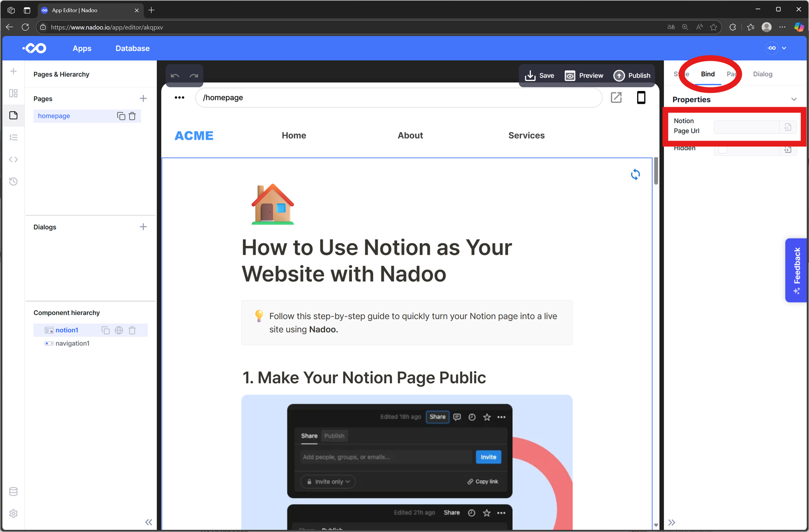
Task: Add this page to browser favorites
Action: click(x=713, y=27)
